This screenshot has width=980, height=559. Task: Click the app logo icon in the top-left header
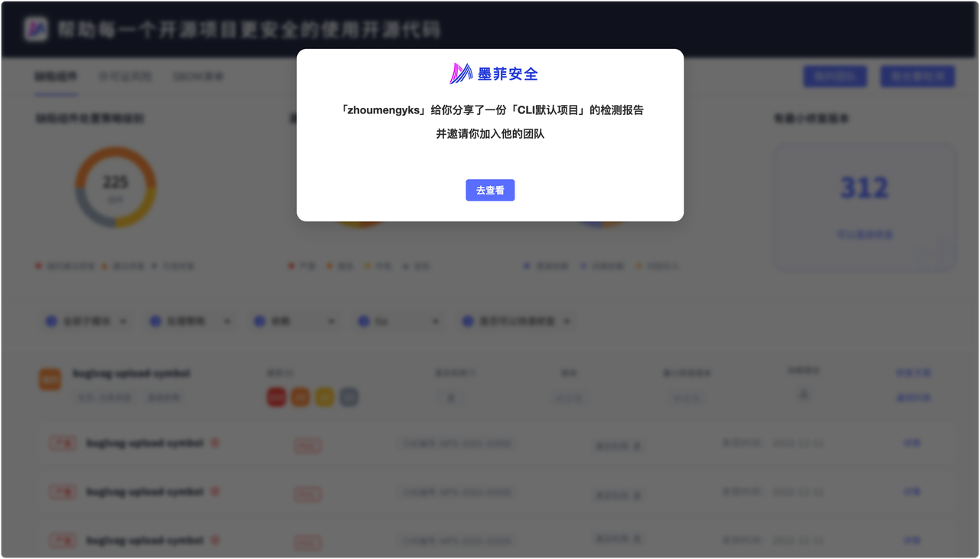[x=35, y=30]
